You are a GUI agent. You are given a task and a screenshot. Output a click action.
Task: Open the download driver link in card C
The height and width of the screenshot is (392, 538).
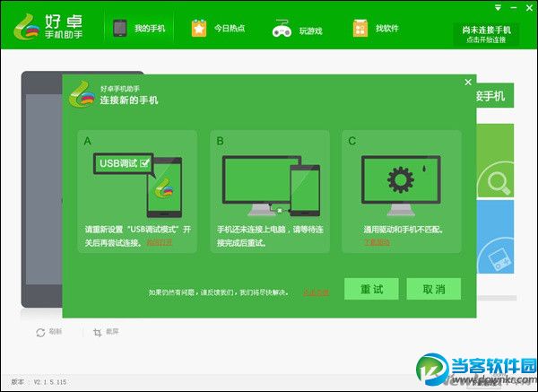(377, 242)
